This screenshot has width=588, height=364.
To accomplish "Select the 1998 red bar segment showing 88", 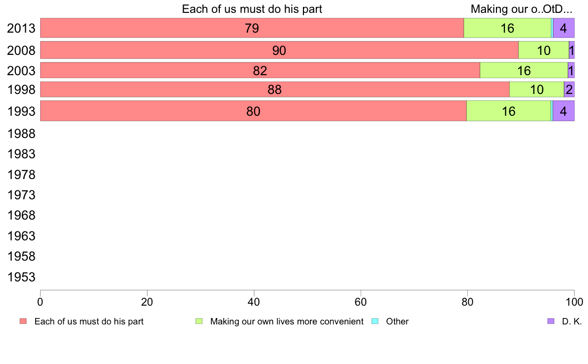I will click(x=275, y=89).
